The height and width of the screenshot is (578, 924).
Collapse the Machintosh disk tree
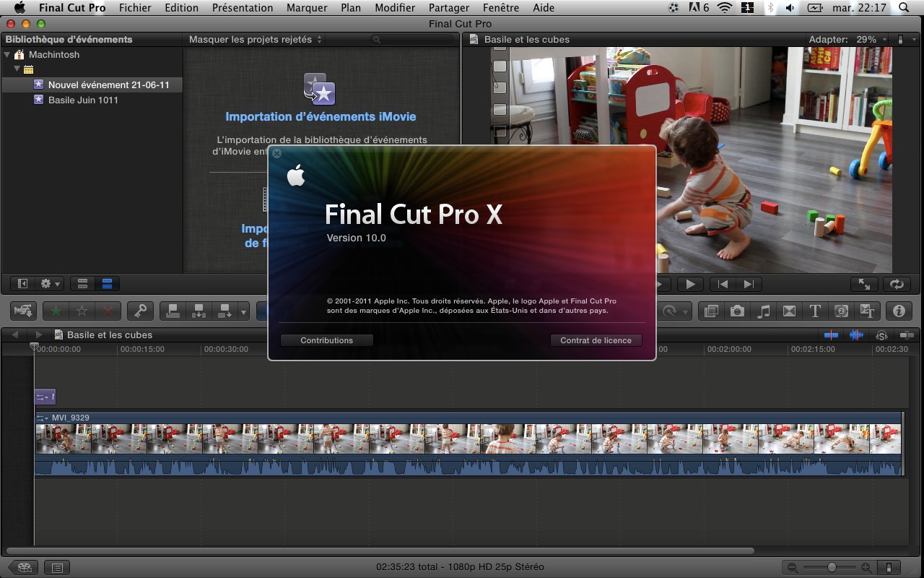point(7,55)
